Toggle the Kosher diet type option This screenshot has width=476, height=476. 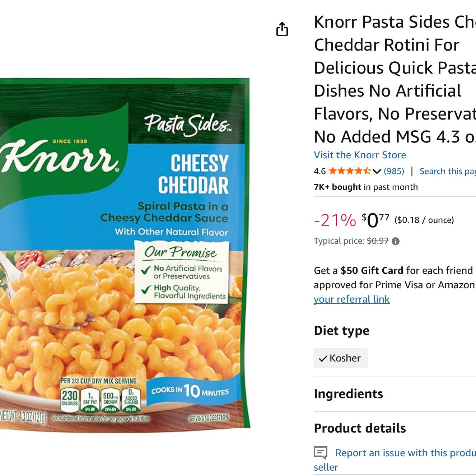(x=341, y=358)
